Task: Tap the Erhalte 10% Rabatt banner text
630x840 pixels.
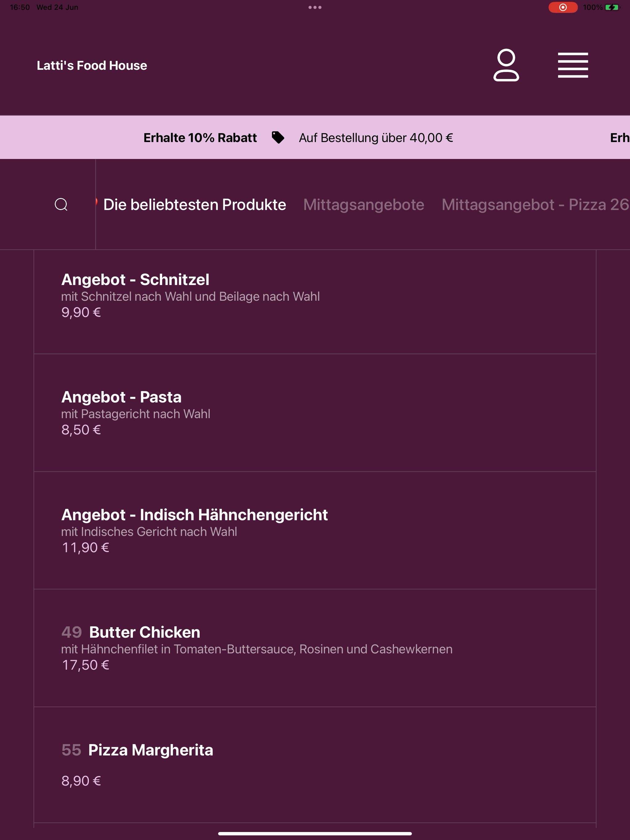Action: point(200,137)
